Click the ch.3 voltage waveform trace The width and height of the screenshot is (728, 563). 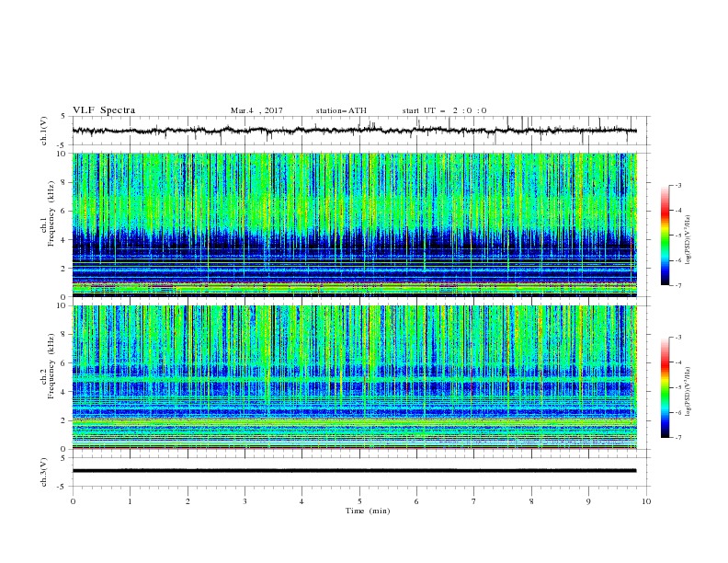(354, 471)
